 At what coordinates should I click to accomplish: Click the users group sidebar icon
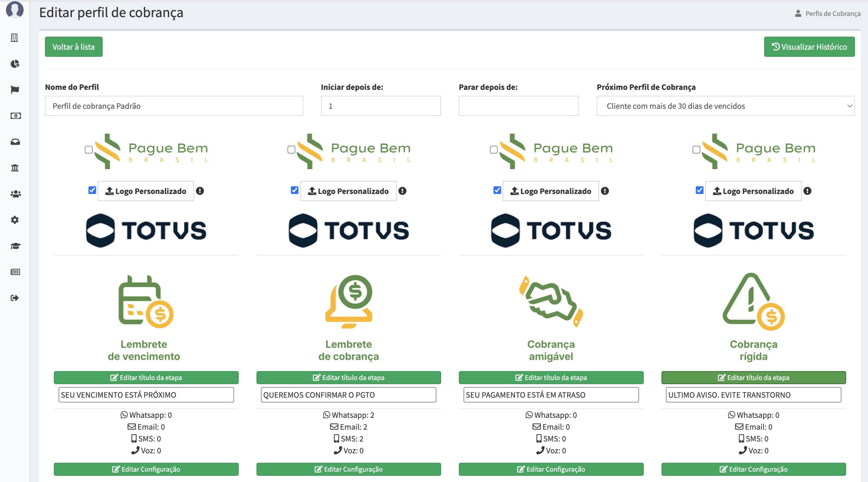pos(15,194)
